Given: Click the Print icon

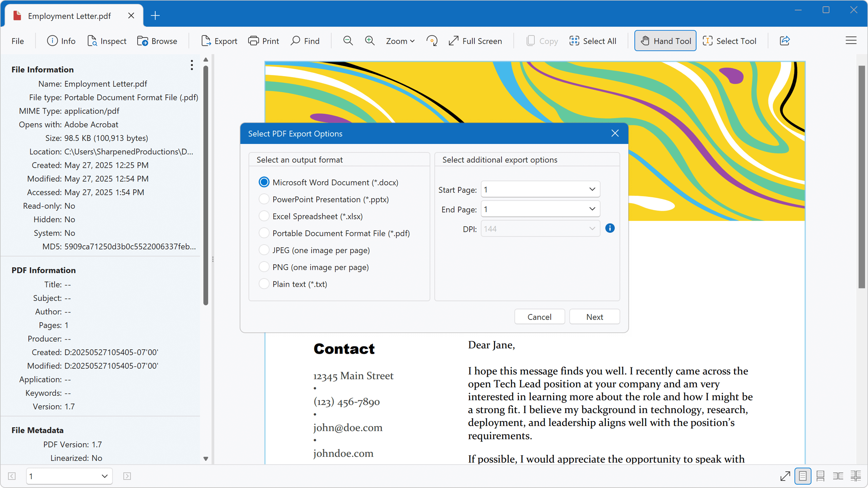Looking at the screenshot, I should point(253,41).
